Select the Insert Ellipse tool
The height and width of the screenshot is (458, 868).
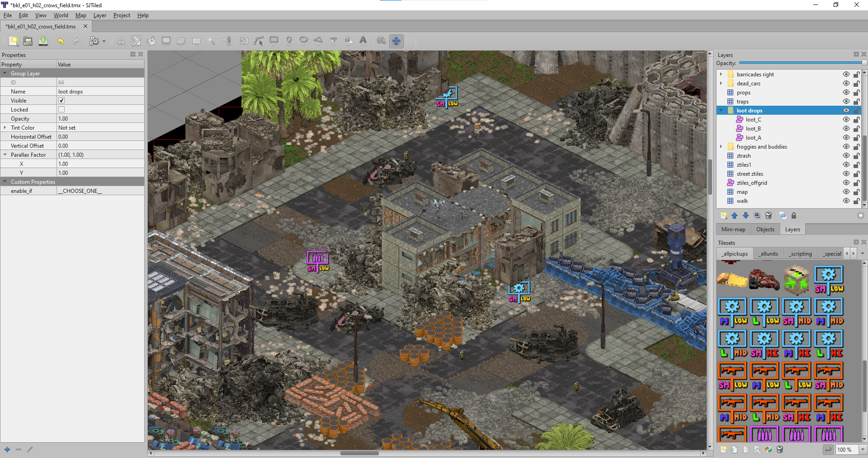pyautogui.click(x=304, y=41)
